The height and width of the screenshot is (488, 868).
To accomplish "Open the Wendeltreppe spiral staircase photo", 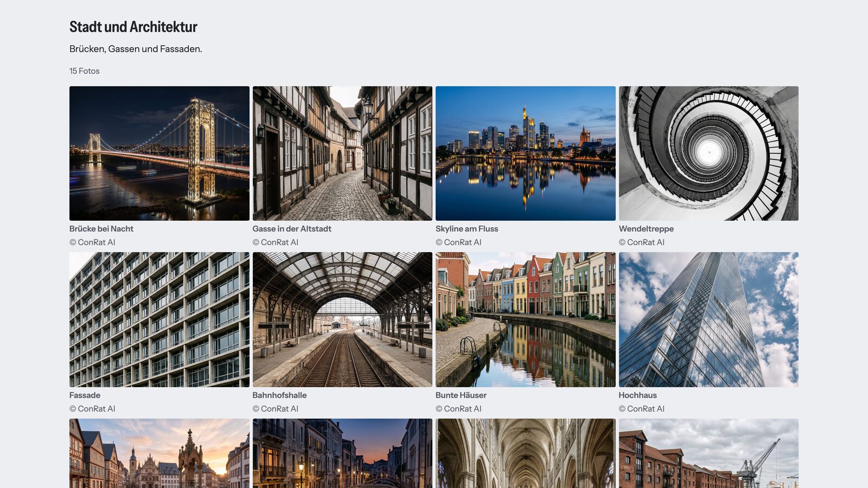I will [x=709, y=153].
